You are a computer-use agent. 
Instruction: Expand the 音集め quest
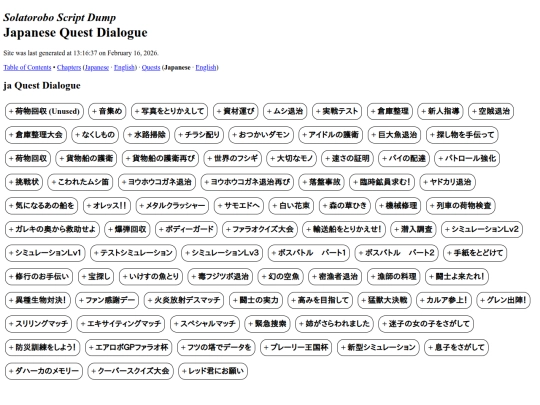[107, 111]
